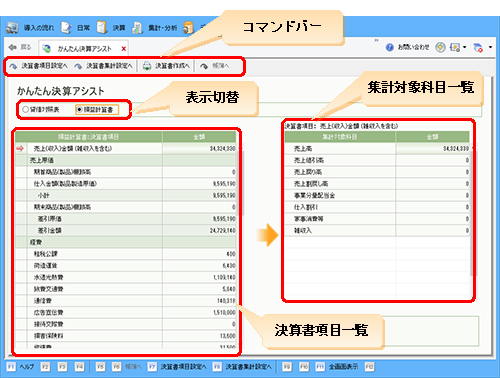Click F8 決算書集計設定へ in function bar

tap(242, 367)
